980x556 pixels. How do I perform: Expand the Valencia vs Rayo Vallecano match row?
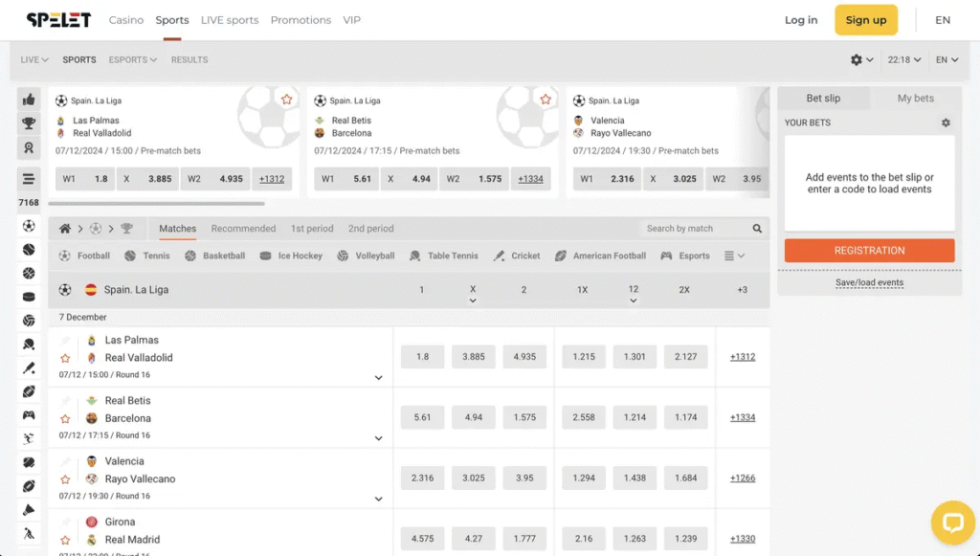(x=378, y=498)
